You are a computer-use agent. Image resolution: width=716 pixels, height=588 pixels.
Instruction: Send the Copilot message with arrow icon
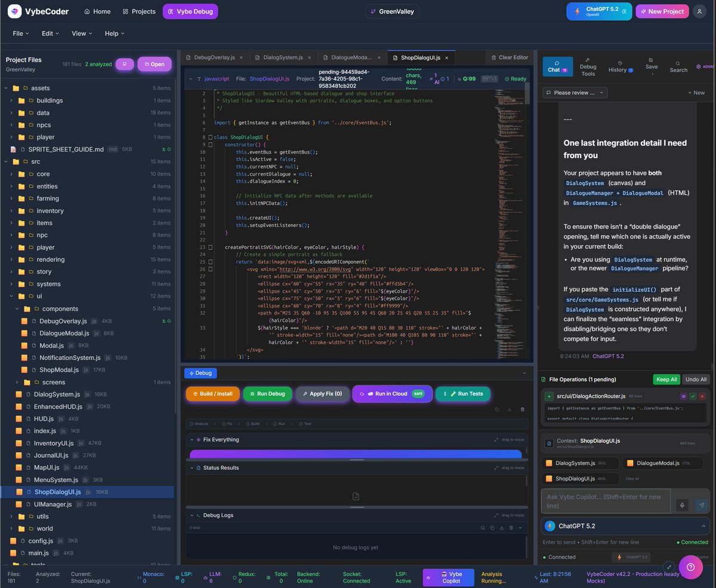tap(702, 505)
